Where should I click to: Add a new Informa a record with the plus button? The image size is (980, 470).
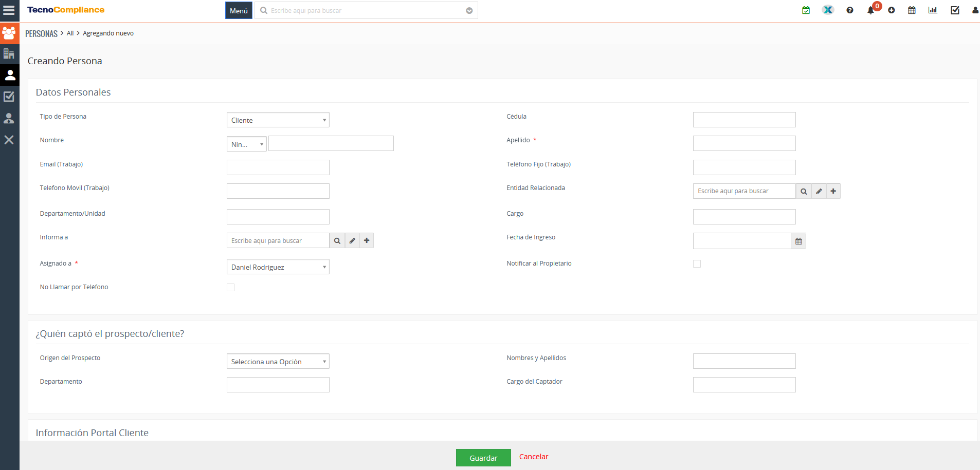click(x=367, y=240)
